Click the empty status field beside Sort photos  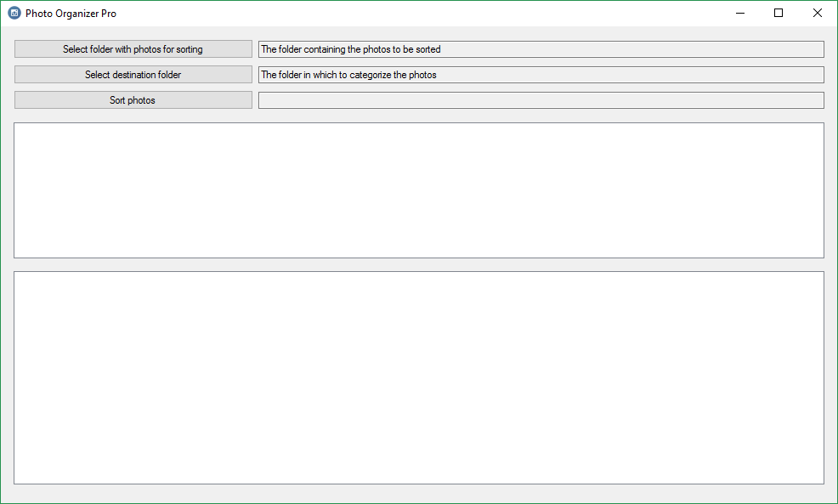pos(541,100)
